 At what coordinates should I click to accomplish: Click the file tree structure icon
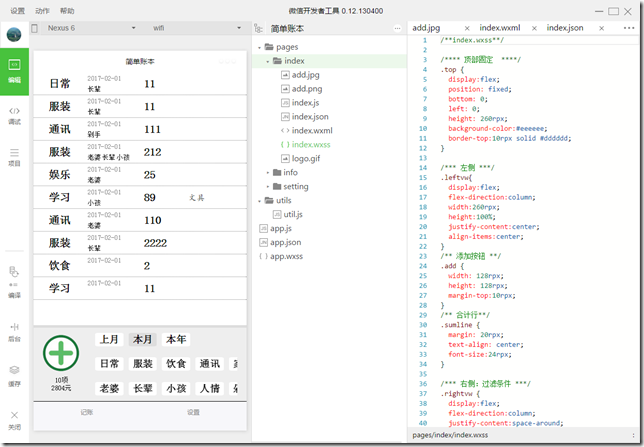pos(258,28)
